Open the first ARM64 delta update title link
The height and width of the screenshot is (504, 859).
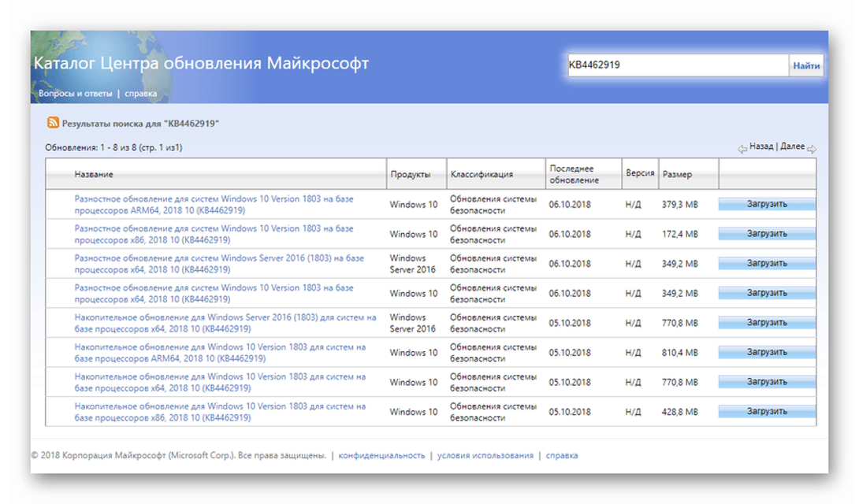click(214, 205)
